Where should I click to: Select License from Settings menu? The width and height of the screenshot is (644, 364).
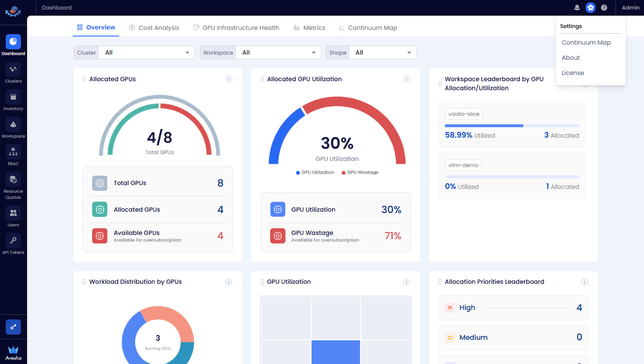point(573,73)
